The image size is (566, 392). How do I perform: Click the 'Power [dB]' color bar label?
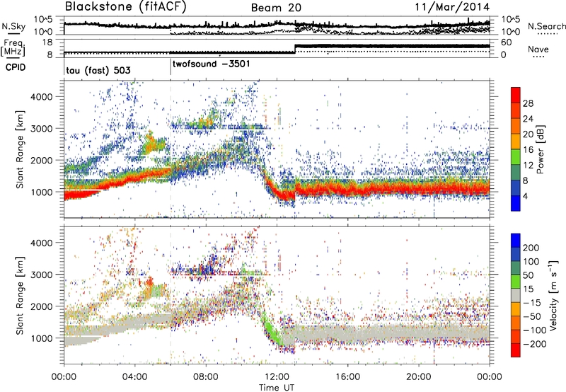pos(541,149)
